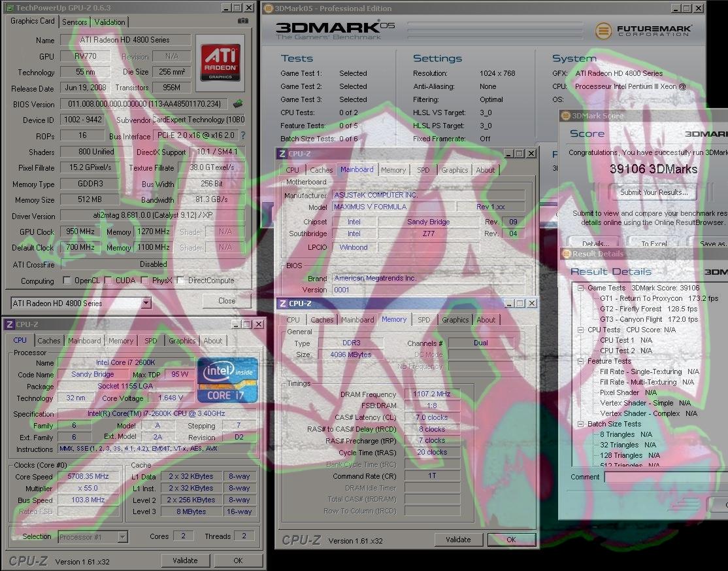Open Graphics tab in CPU-Z Mainboard window

[x=455, y=170]
